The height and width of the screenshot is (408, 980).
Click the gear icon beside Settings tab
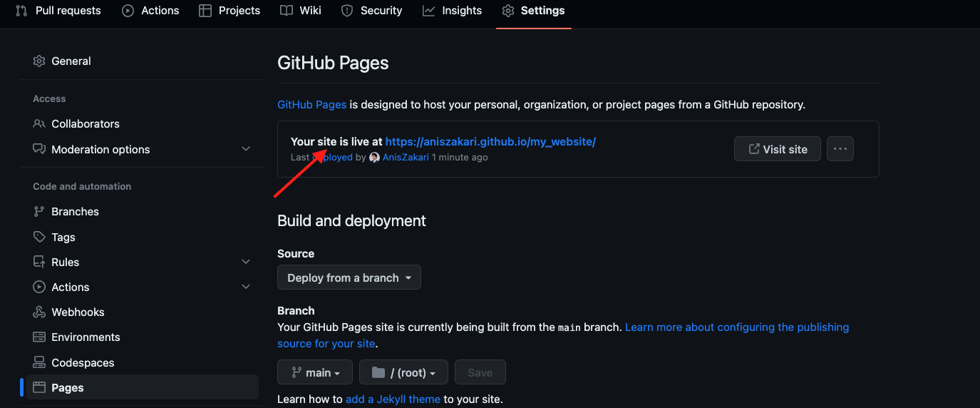click(508, 11)
